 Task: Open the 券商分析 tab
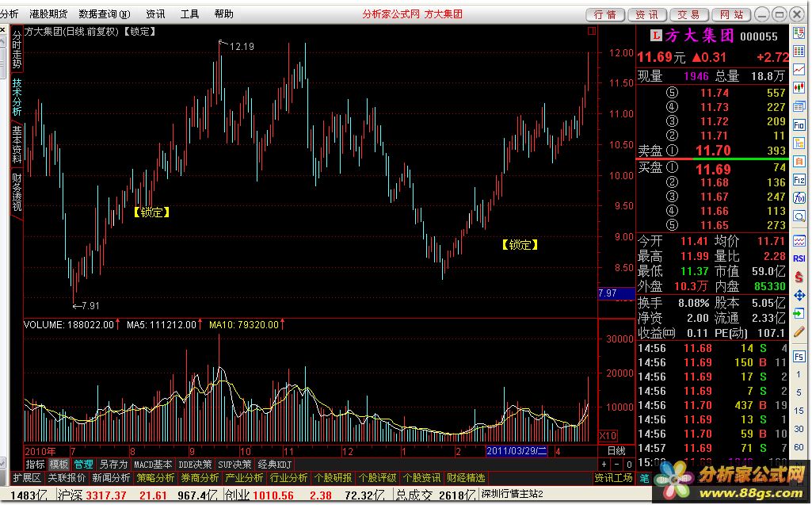click(x=200, y=478)
